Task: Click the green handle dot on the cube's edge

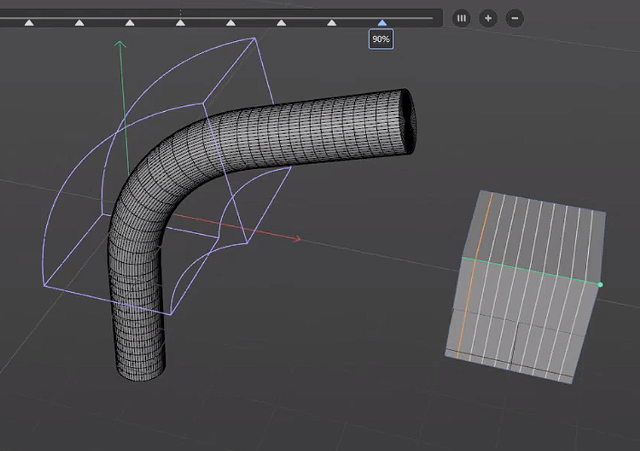Action: click(x=600, y=285)
